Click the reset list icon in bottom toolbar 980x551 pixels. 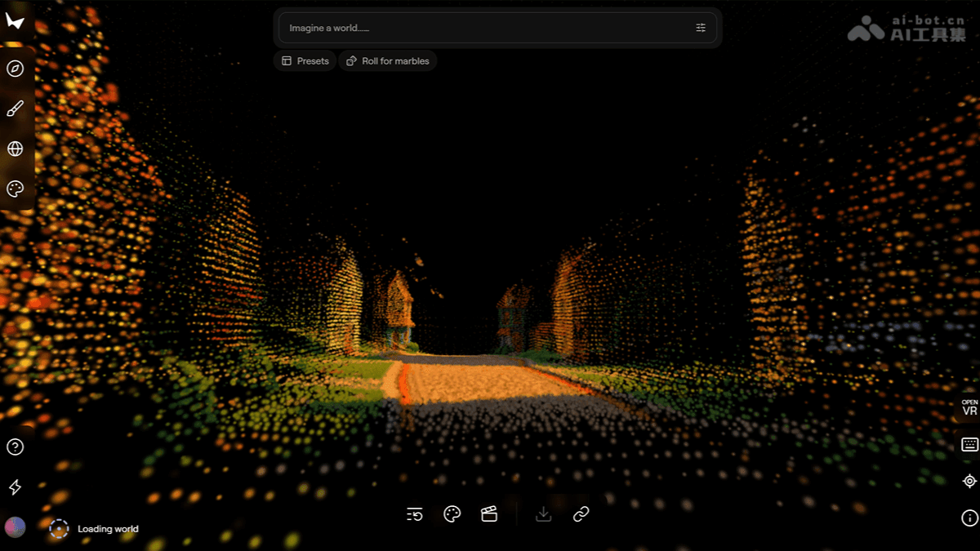tap(415, 514)
